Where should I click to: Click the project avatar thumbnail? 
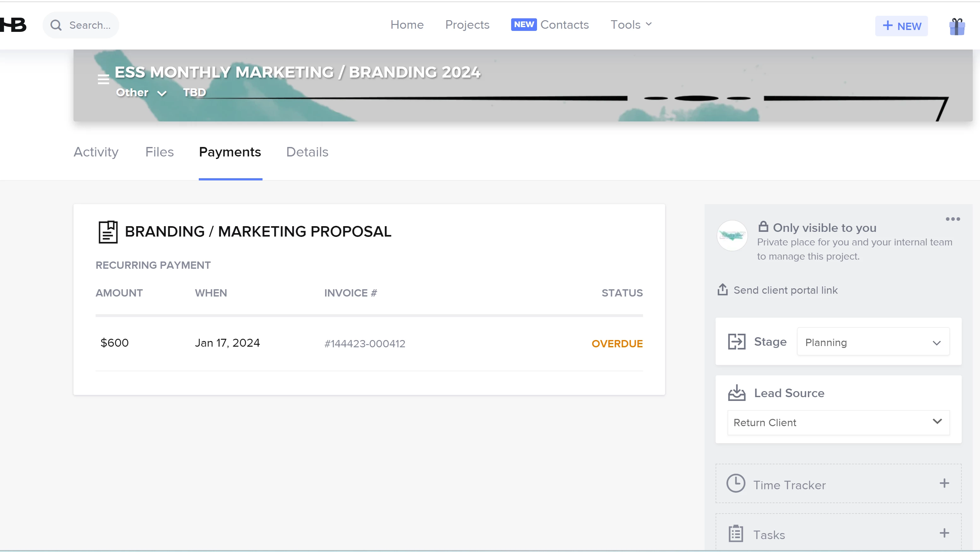[x=732, y=236]
